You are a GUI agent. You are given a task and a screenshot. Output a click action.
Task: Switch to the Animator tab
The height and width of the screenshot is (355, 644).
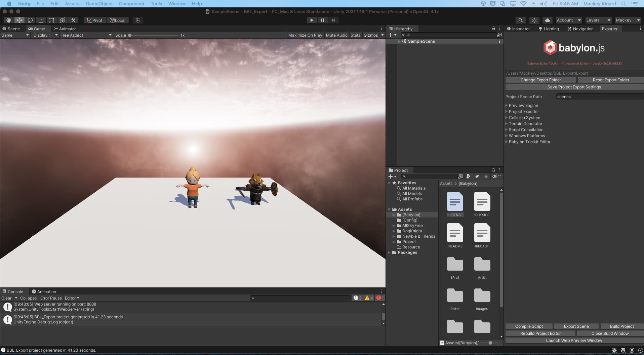tap(65, 29)
